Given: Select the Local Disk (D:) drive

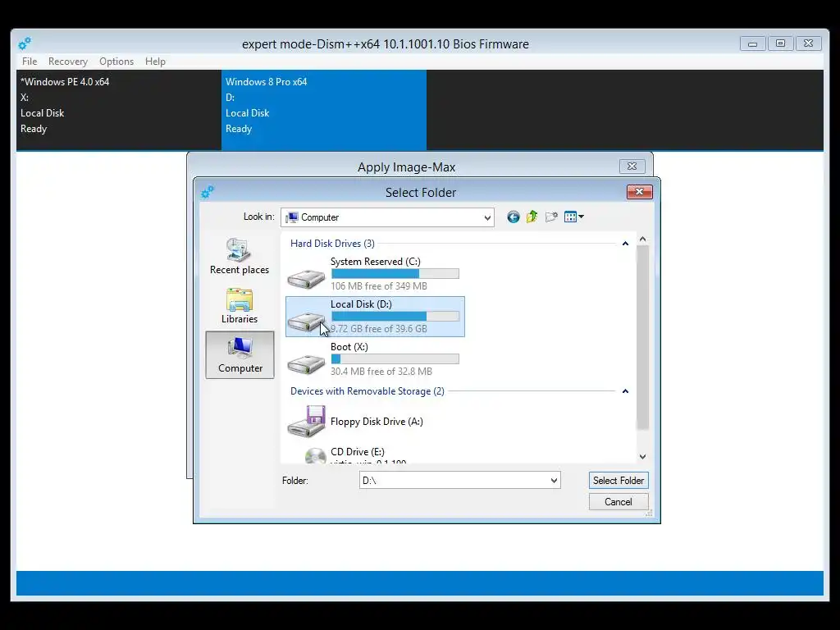Looking at the screenshot, I should 375,317.
